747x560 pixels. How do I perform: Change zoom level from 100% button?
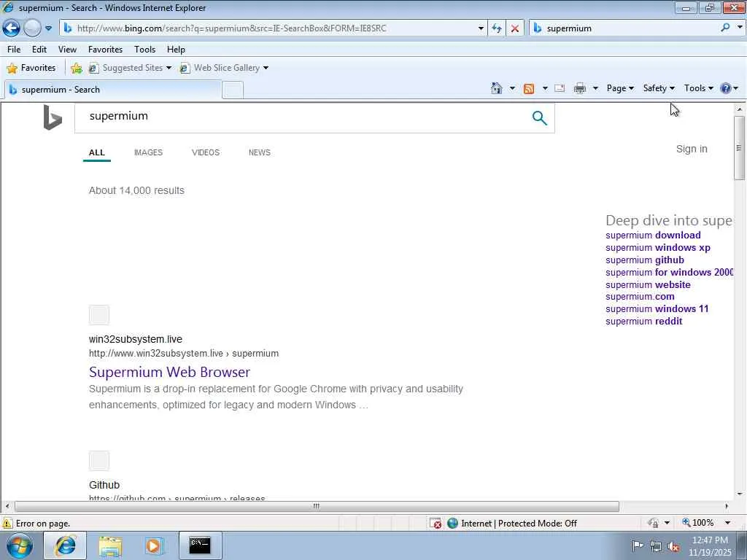pyautogui.click(x=698, y=523)
